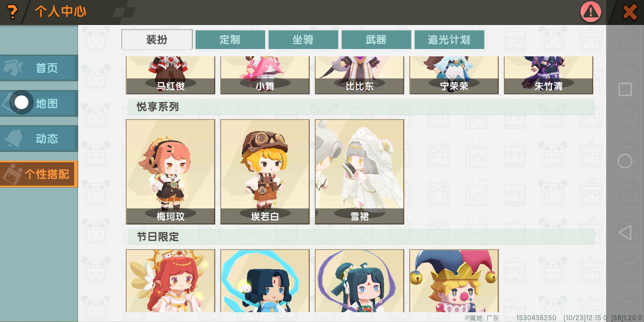Select the jester clown holiday skin
Screen dimensions: 644x322
coord(454,281)
